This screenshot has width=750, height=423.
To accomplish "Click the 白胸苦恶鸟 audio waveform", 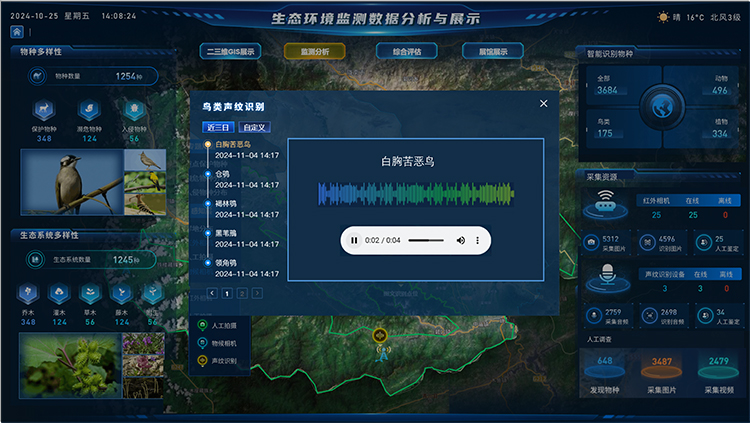I will tap(416, 194).
